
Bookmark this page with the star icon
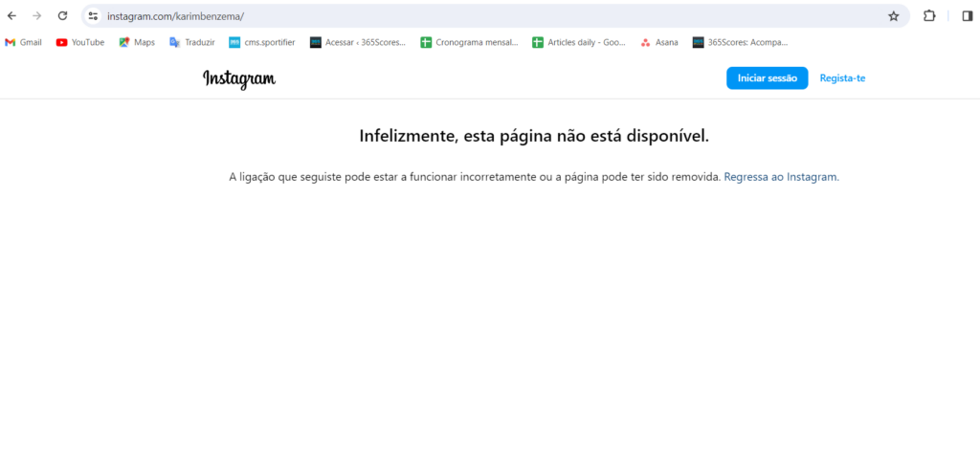pos(893,16)
